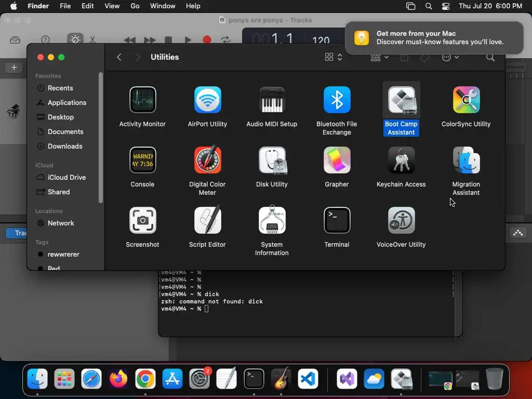Open the Window menu

click(163, 6)
